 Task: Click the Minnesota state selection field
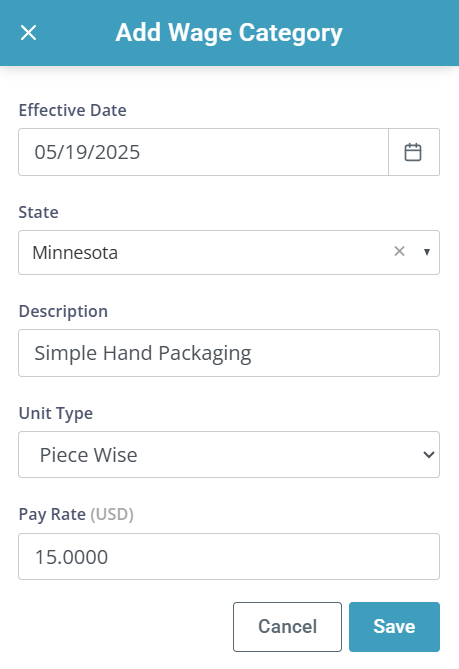point(229,253)
